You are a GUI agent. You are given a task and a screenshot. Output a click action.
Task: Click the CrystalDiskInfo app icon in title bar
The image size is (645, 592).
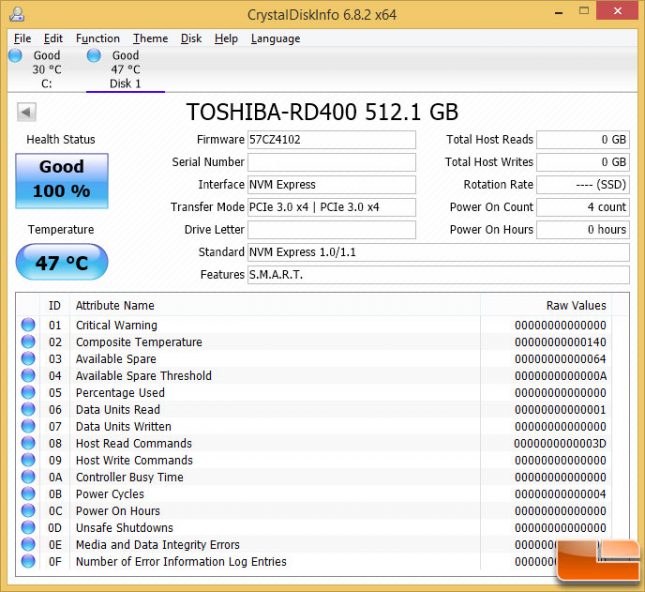coord(17,14)
